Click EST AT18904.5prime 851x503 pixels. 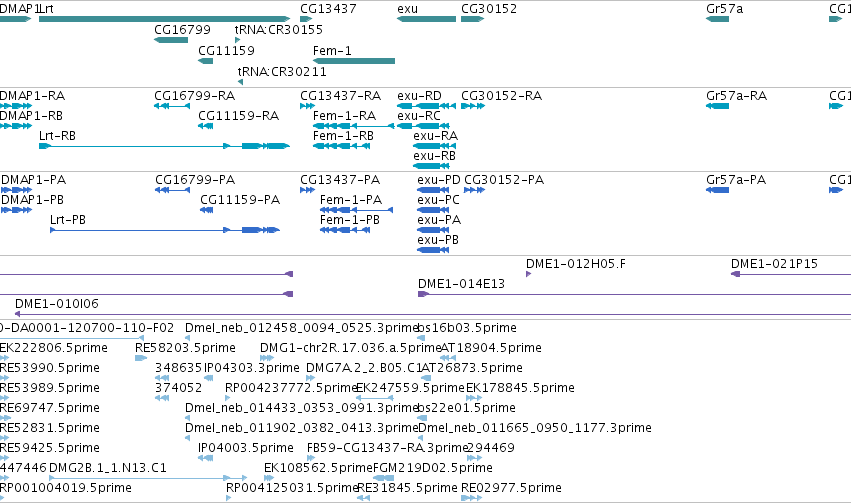pyautogui.click(x=491, y=348)
